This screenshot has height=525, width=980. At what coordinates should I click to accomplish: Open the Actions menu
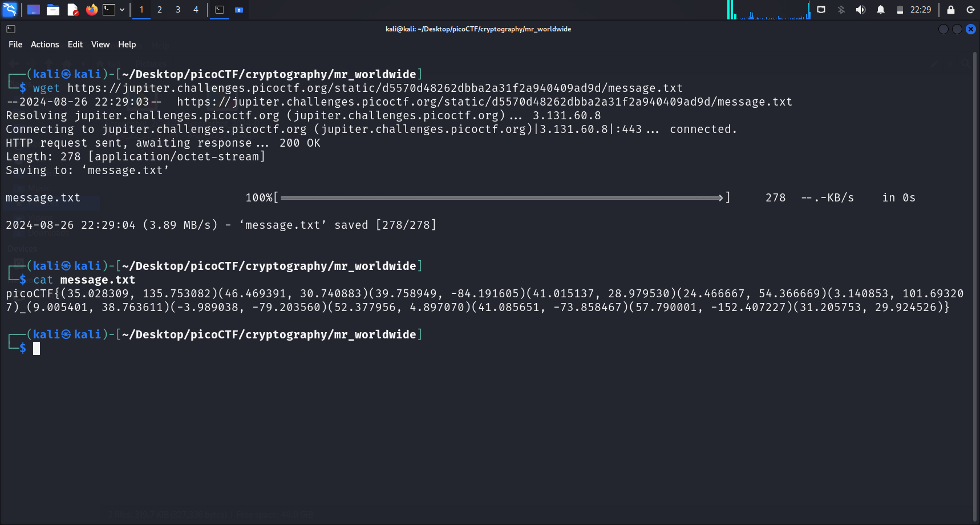coord(44,45)
